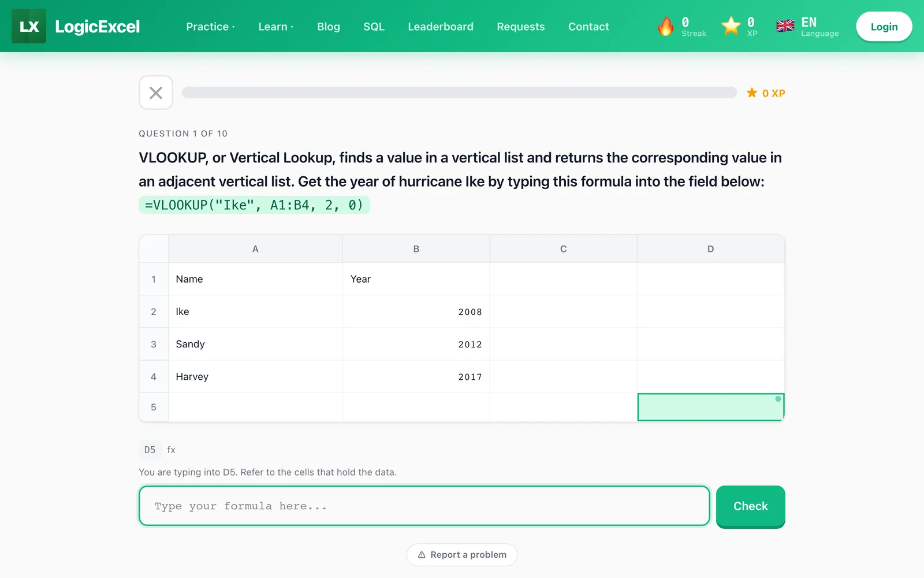The image size is (924, 578).
Task: Click the cell containing Name
Action: (255, 279)
